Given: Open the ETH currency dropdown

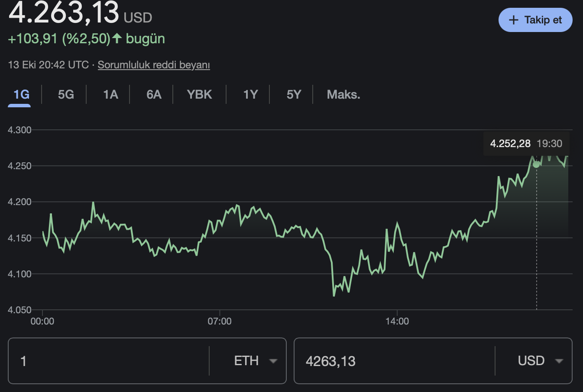Looking at the screenshot, I should point(255,361).
